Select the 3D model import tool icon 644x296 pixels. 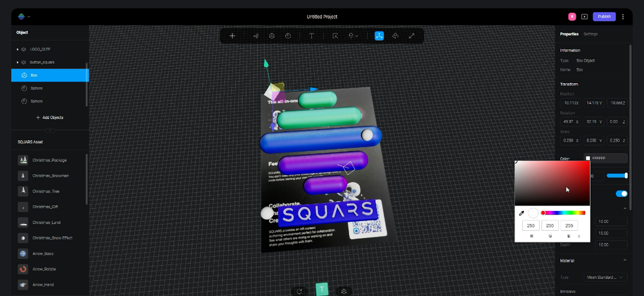[x=256, y=35]
